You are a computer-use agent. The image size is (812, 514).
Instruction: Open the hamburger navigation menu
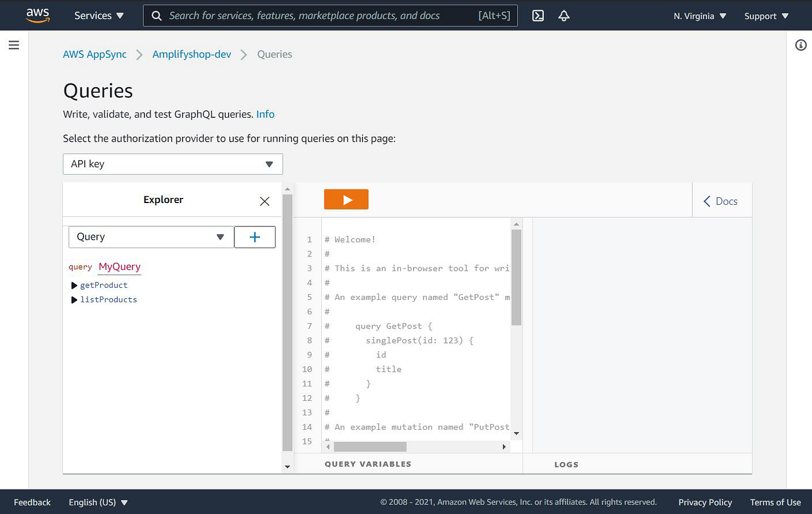click(x=14, y=45)
